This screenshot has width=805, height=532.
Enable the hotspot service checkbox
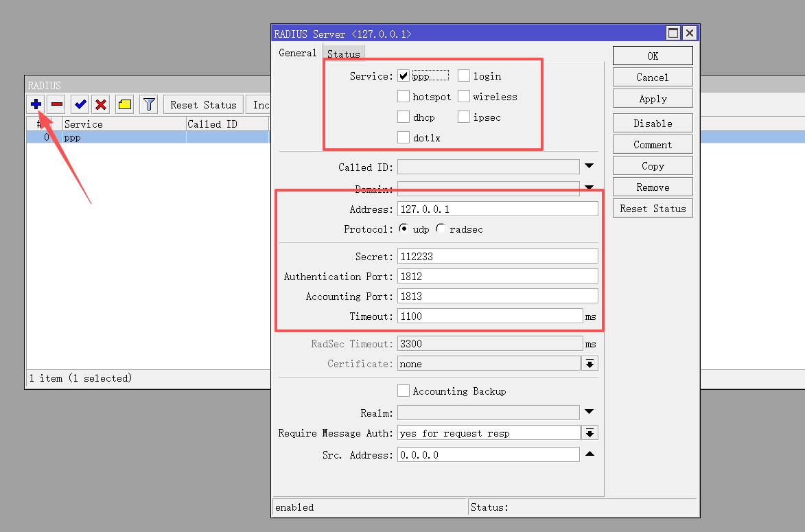pyautogui.click(x=404, y=97)
